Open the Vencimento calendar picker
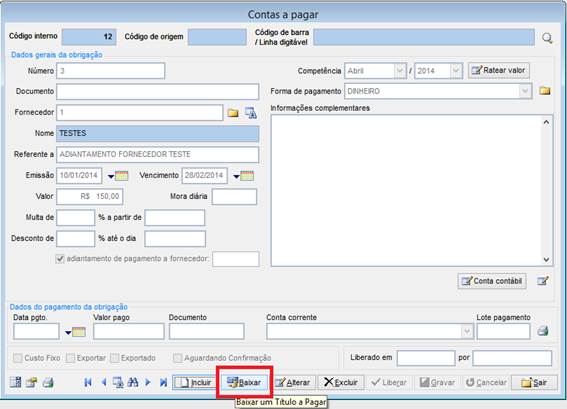 (244, 176)
